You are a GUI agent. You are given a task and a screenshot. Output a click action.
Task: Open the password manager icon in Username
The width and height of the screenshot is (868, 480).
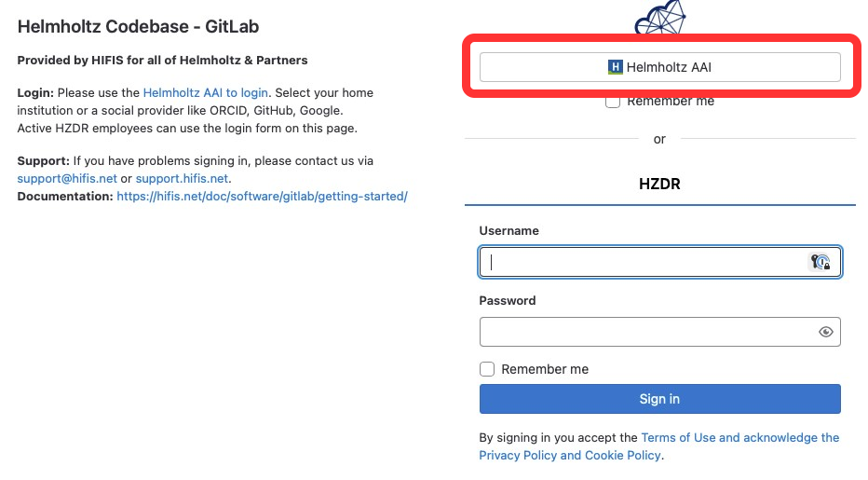tap(820, 262)
